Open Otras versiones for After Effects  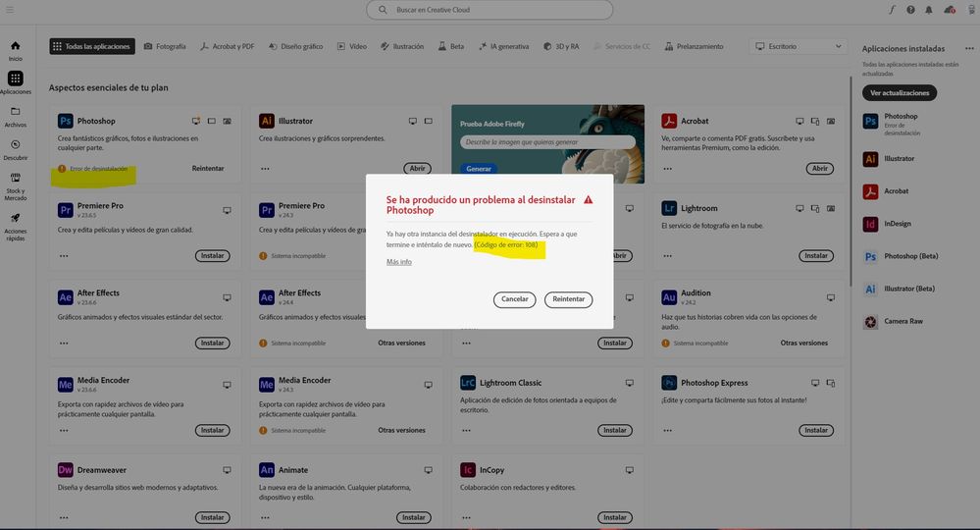coord(401,344)
